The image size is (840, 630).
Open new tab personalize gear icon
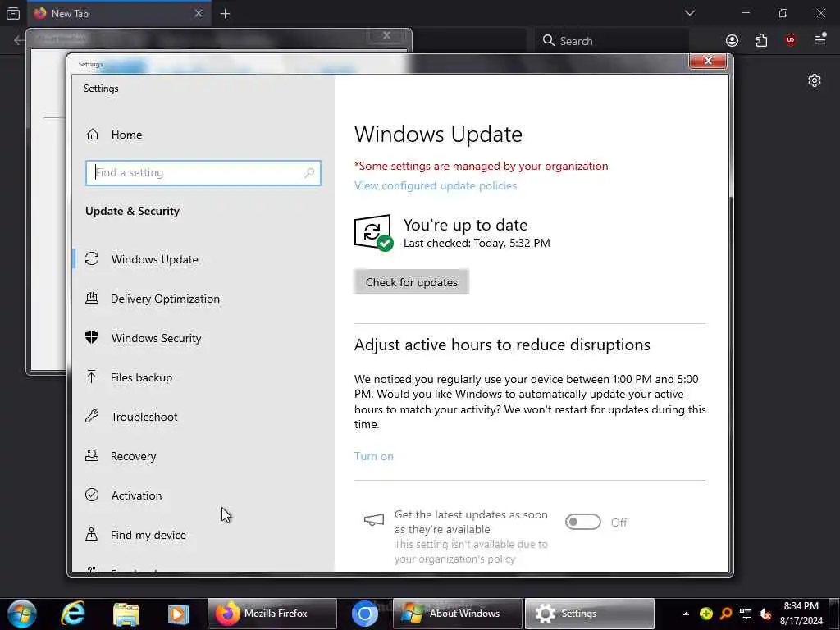click(x=815, y=80)
